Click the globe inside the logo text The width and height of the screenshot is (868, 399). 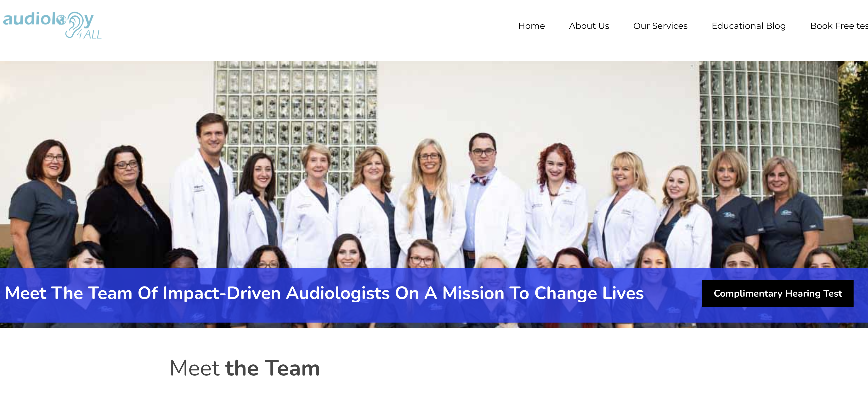61,20
